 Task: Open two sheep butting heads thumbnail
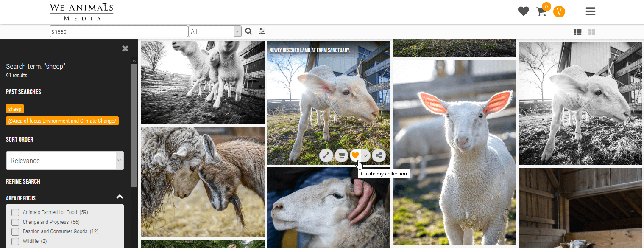(x=203, y=182)
